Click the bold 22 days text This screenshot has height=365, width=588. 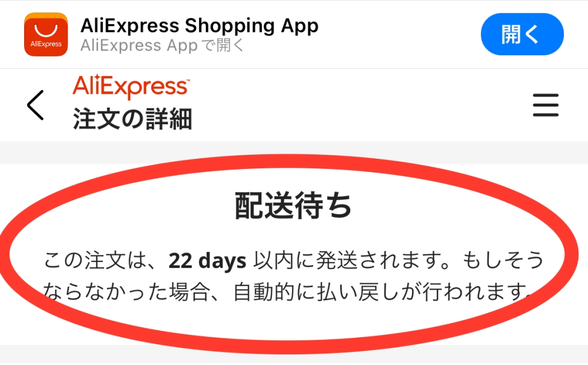207,260
